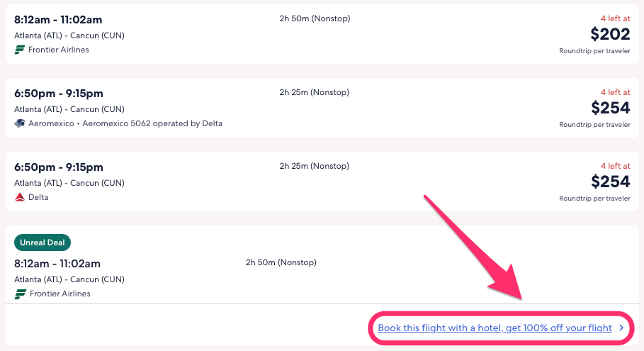Viewport: 644px width, 351px height.
Task: Click the Frontier logo on the $202 flight
Action: coord(20,50)
